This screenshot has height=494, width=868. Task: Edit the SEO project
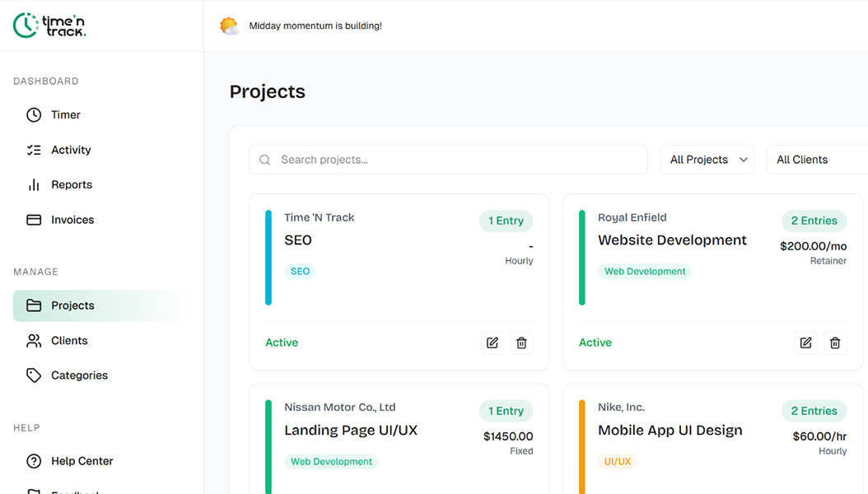click(x=492, y=343)
